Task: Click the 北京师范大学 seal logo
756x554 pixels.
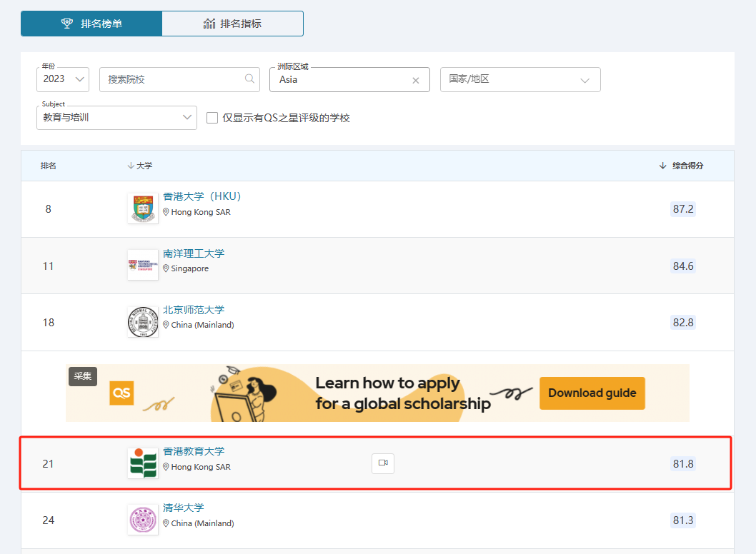Action: [143, 322]
